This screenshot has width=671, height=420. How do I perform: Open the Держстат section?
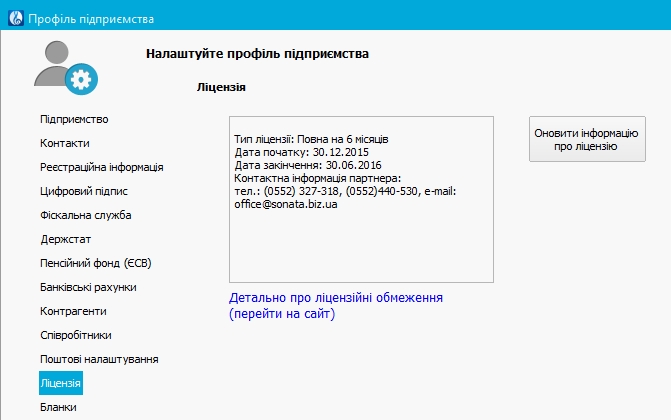[x=66, y=239]
